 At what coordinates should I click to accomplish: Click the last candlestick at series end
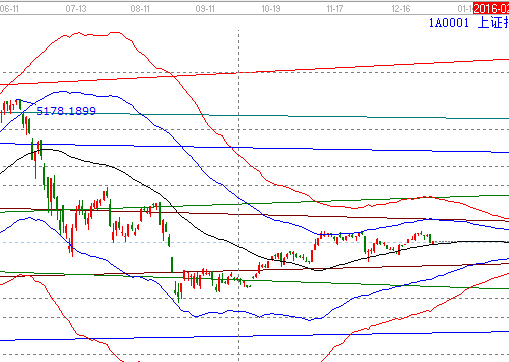(433, 242)
